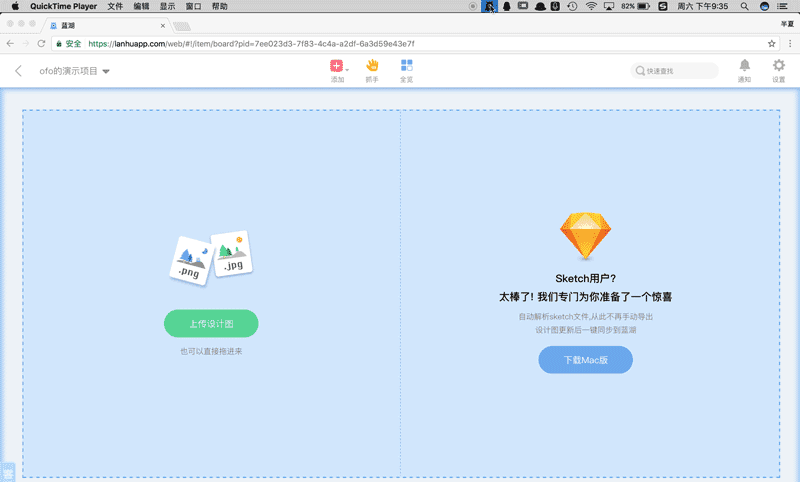Click the 周六 下午9:35 clock
800x482 pixels.
pos(703,6)
